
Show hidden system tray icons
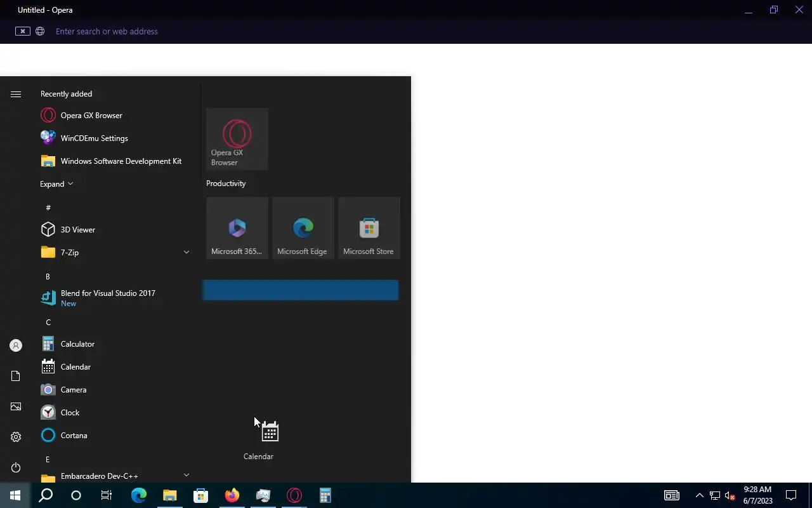(x=699, y=496)
